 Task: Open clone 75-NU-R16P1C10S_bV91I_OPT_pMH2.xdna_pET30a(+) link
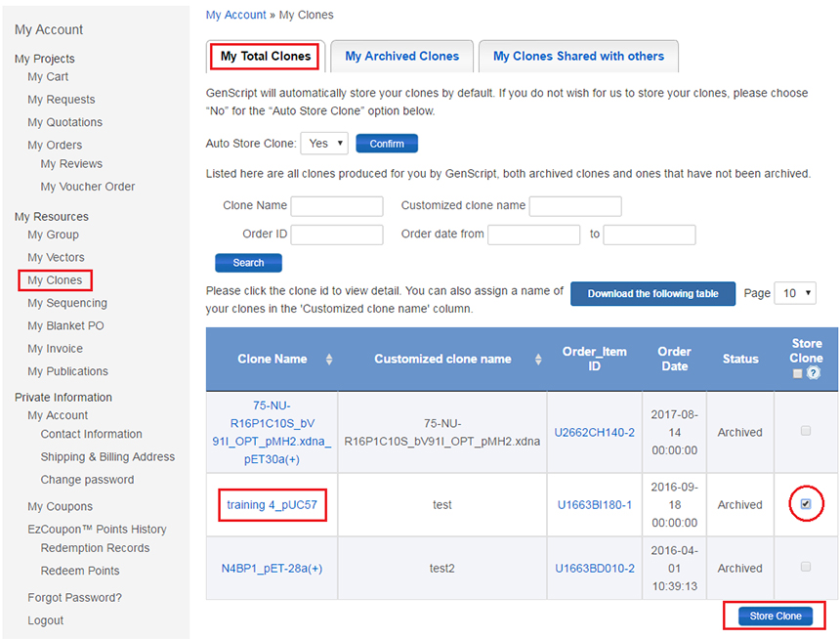tap(272, 433)
